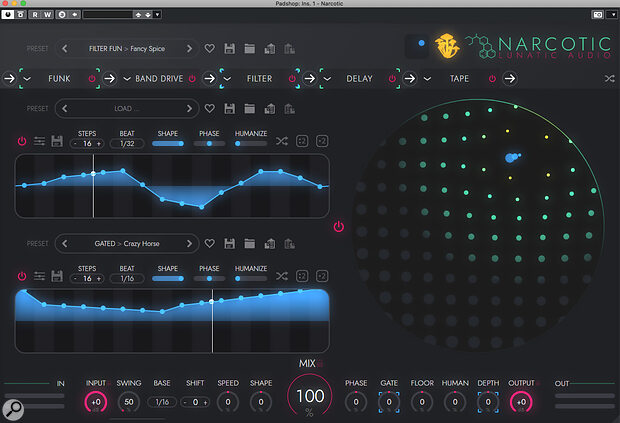Viewport: 620px width, 423px height.
Task: Expand the TAPE module dropdown chevron
Action: (427, 79)
